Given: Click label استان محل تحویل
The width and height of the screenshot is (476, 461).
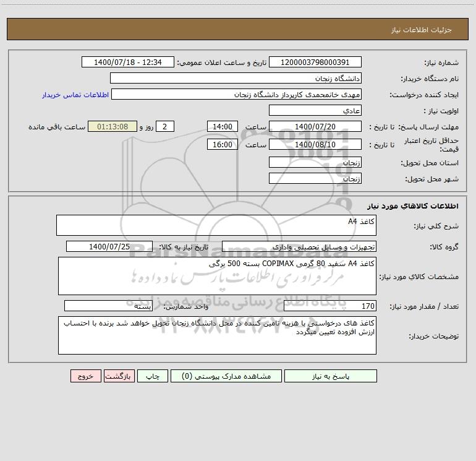Looking at the screenshot, I should pos(430,163).
